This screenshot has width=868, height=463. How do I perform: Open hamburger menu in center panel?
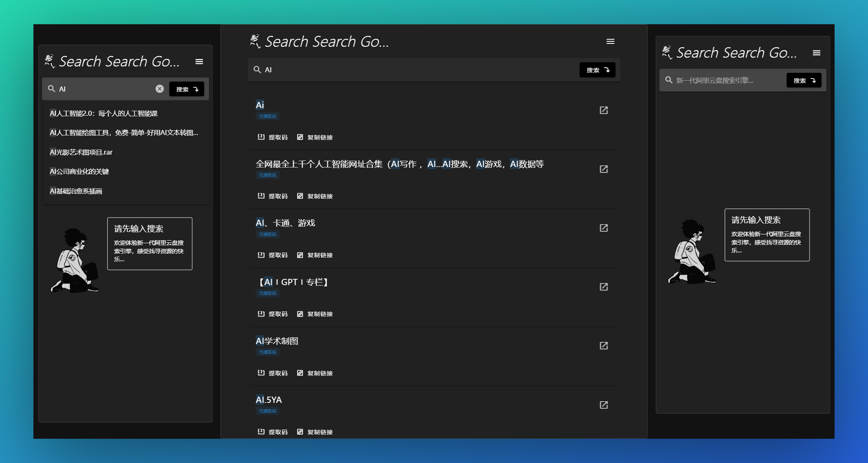click(610, 41)
